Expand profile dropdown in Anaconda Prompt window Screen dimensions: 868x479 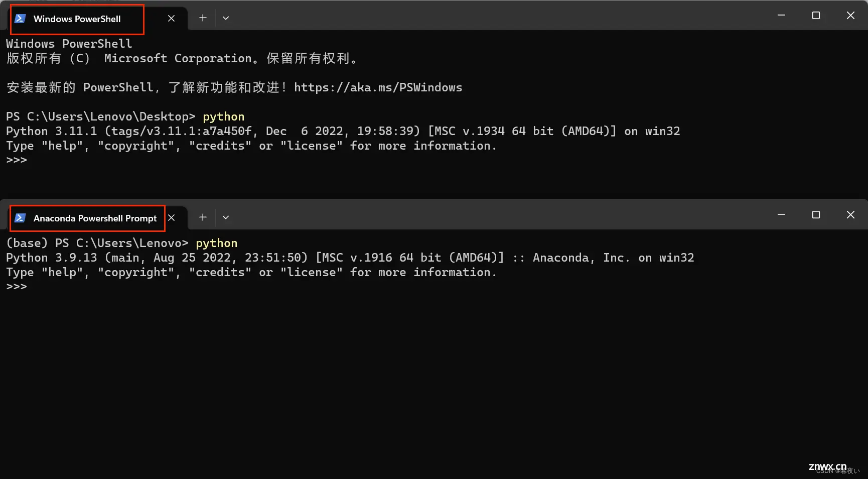(x=226, y=217)
